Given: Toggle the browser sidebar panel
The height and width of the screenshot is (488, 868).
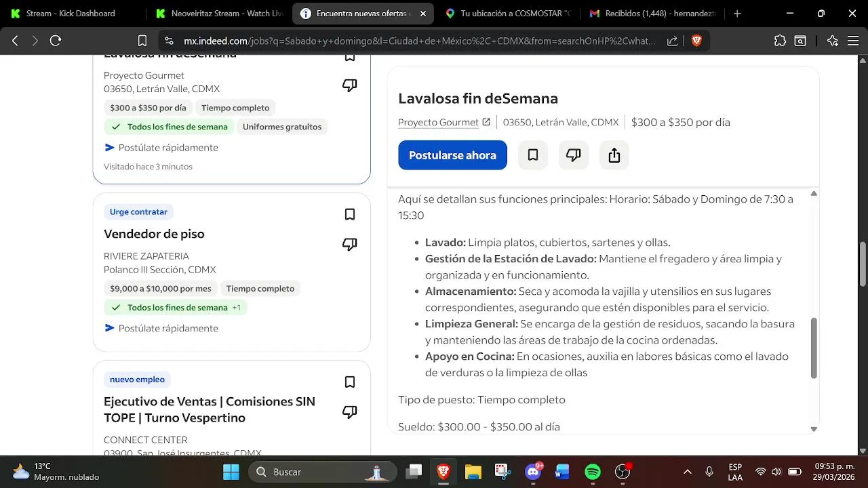Looking at the screenshot, I should (x=800, y=41).
